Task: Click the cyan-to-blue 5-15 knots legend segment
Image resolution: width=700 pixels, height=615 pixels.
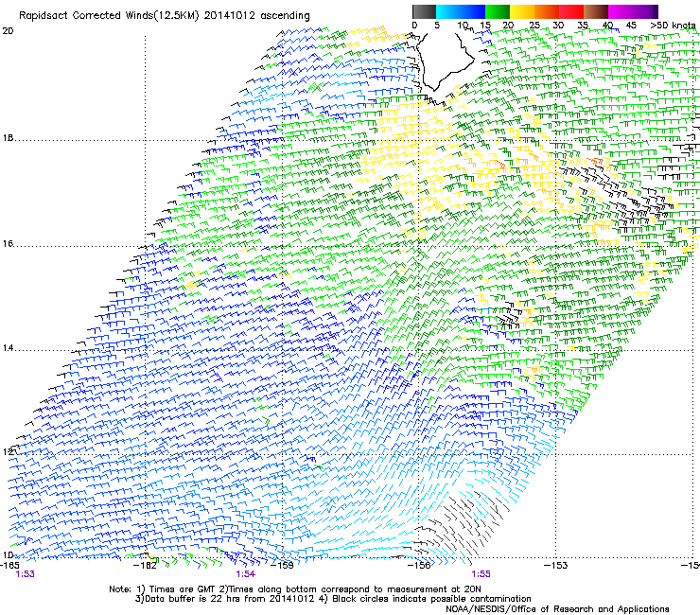Action: click(461, 11)
